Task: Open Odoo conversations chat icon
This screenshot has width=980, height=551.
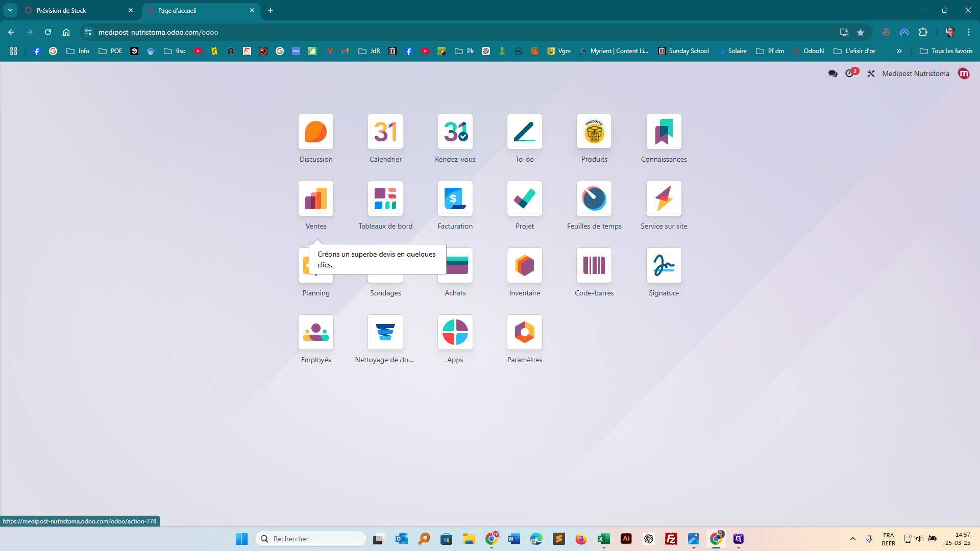Action: (x=833, y=73)
